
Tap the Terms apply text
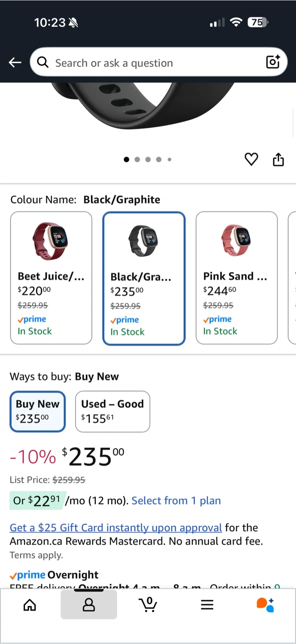(x=36, y=555)
